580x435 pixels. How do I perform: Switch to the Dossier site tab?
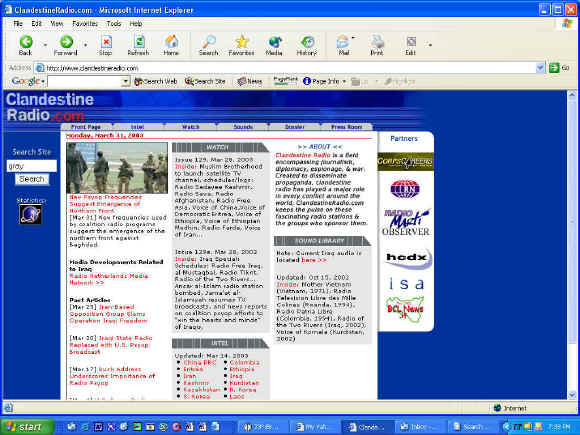click(295, 127)
